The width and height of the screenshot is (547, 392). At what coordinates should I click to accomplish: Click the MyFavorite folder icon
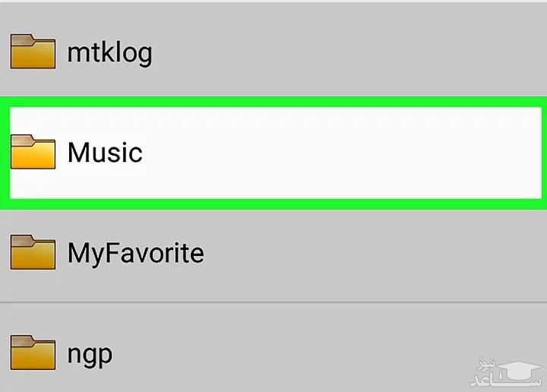(x=33, y=251)
